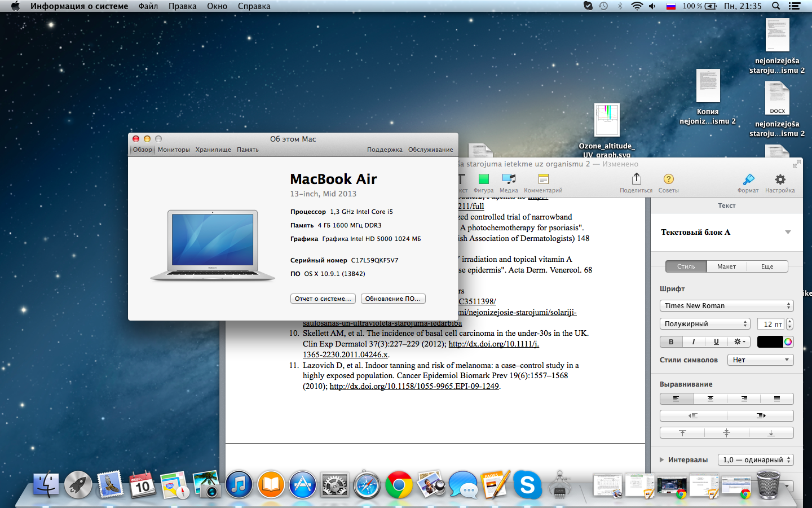Align text to bottom vertically
Viewport: 812px width, 508px height.
pos(771,432)
